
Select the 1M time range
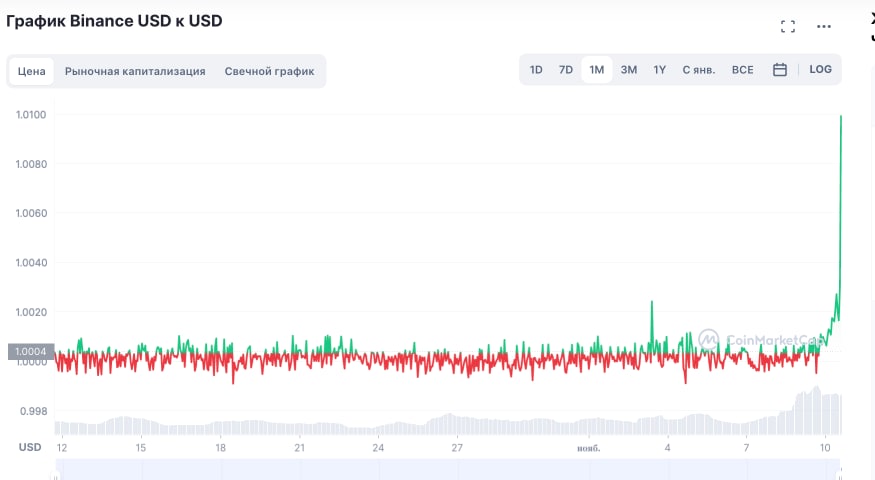tap(597, 70)
